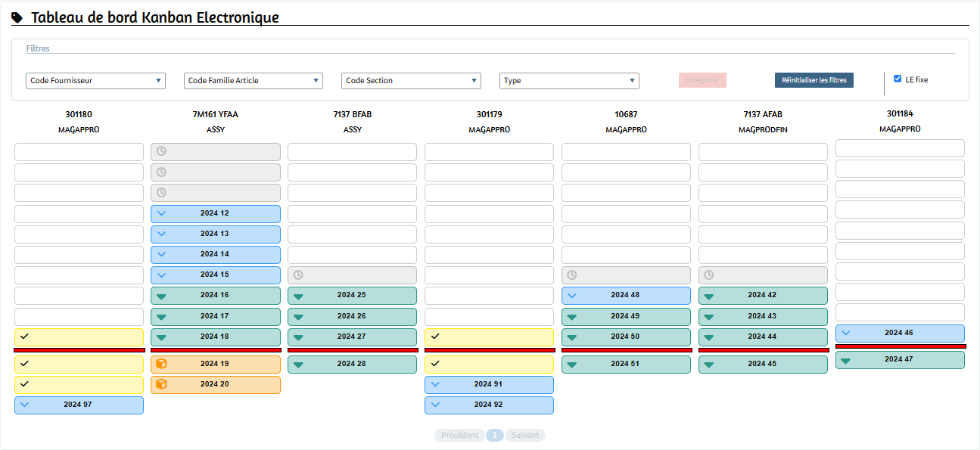980x450 pixels.
Task: Expand the Code Section dropdown
Action: [x=411, y=81]
